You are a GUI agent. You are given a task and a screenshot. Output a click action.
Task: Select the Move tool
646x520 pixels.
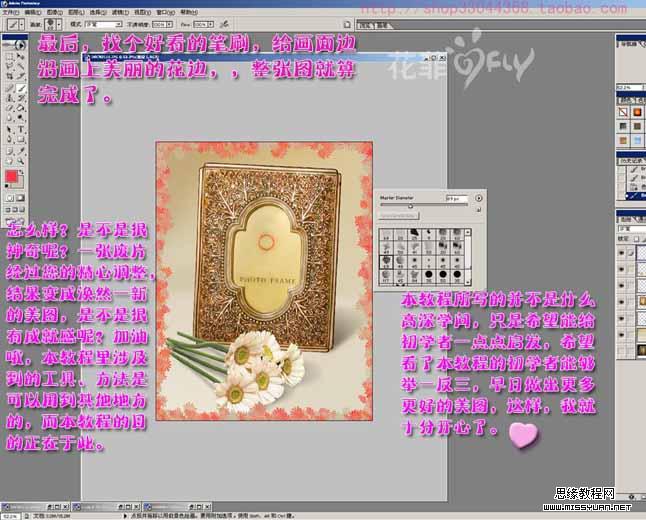[x=21, y=56]
